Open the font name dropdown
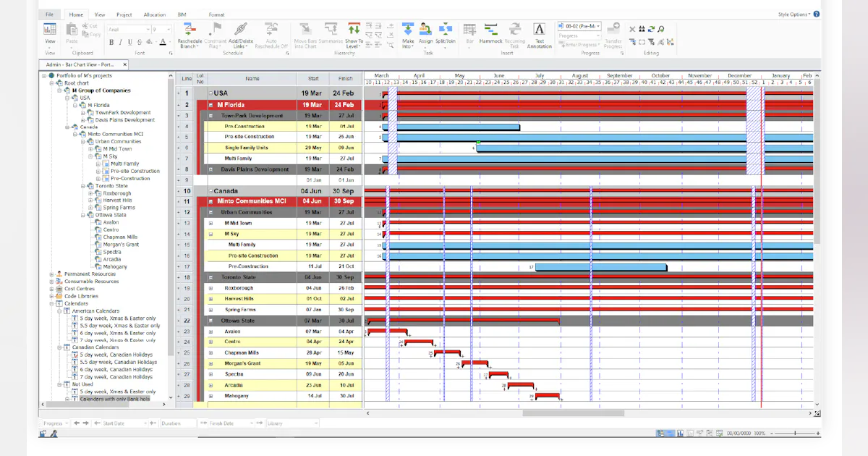 pyautogui.click(x=147, y=30)
